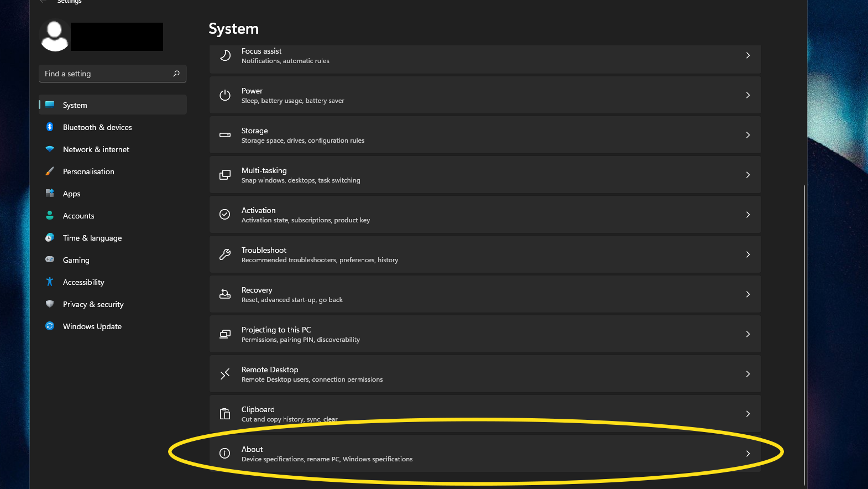Click the vertical scrollbar of System page
Image resolution: width=868 pixels, height=489 pixels.
(x=804, y=332)
